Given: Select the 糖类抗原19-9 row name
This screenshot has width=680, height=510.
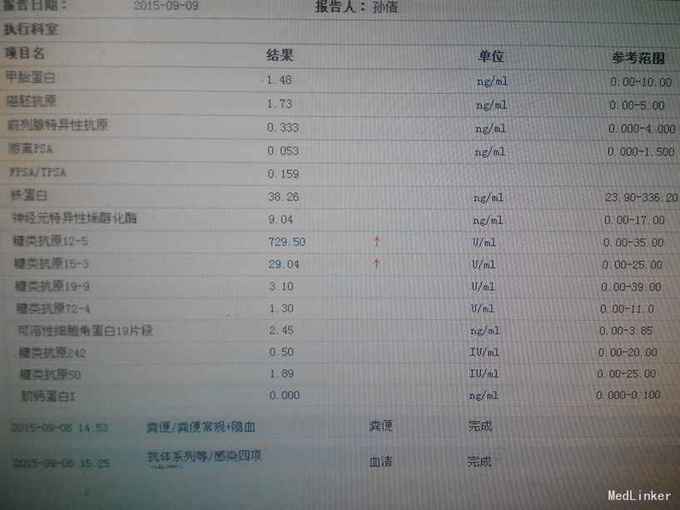Looking at the screenshot, I should coord(52,286).
